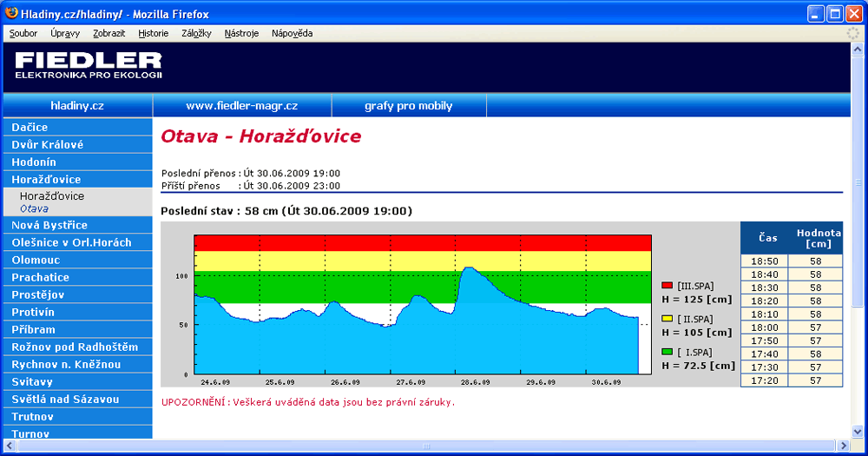Image resolution: width=868 pixels, height=456 pixels.
Task: Select Příbram in the sidebar
Action: pos(77,330)
